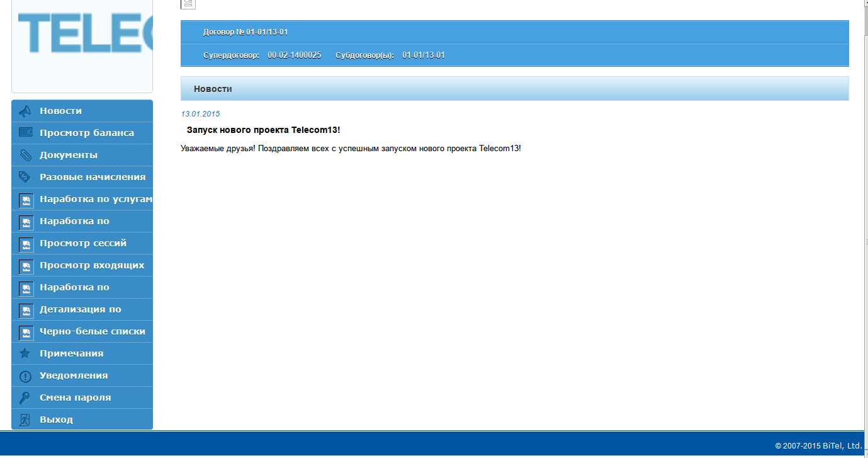Click the BiTel, Ltd. copyright footer
The image size is (868, 458).
tap(818, 446)
